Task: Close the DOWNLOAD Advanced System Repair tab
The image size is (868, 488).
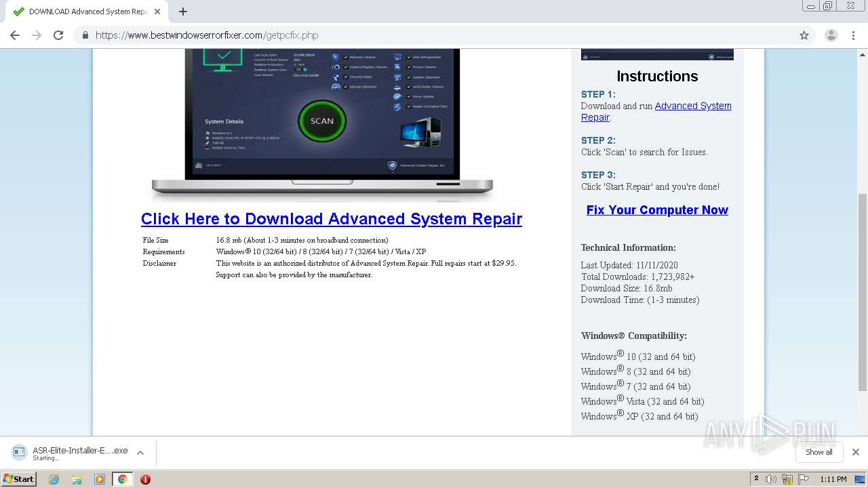Action: pyautogui.click(x=157, y=12)
